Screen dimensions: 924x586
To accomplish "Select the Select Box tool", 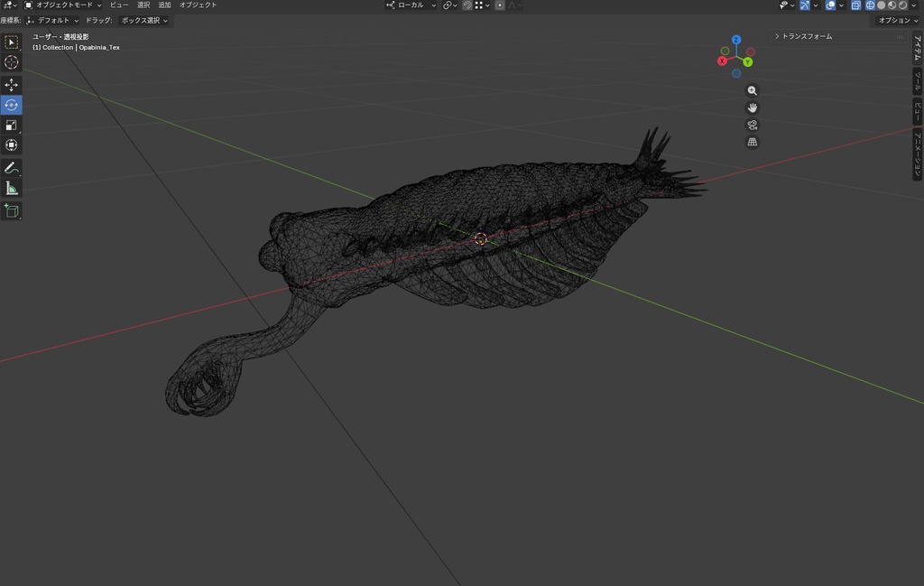I will 11,42.
